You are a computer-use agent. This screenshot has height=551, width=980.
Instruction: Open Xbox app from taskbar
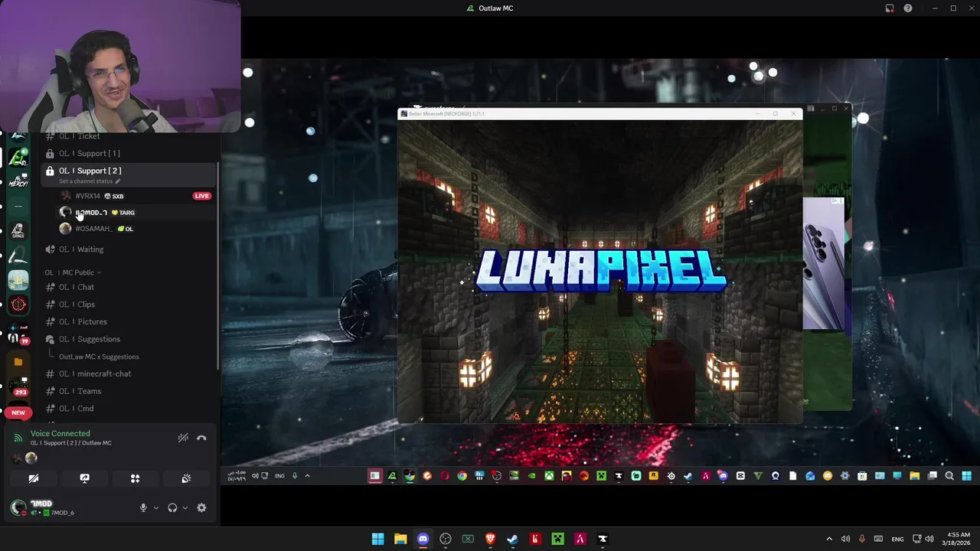[x=468, y=539]
